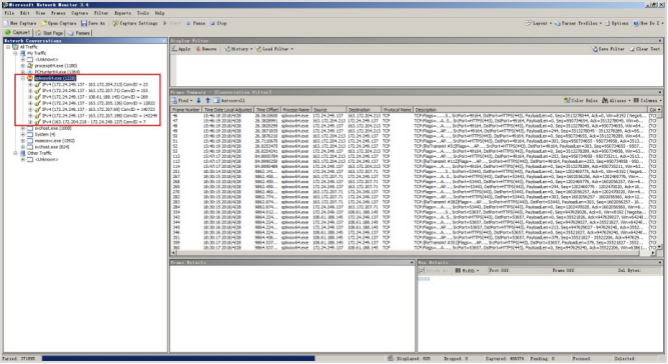Open the Find dropdown in Frame Summary
The height and width of the screenshot is (364, 668).
[182, 101]
